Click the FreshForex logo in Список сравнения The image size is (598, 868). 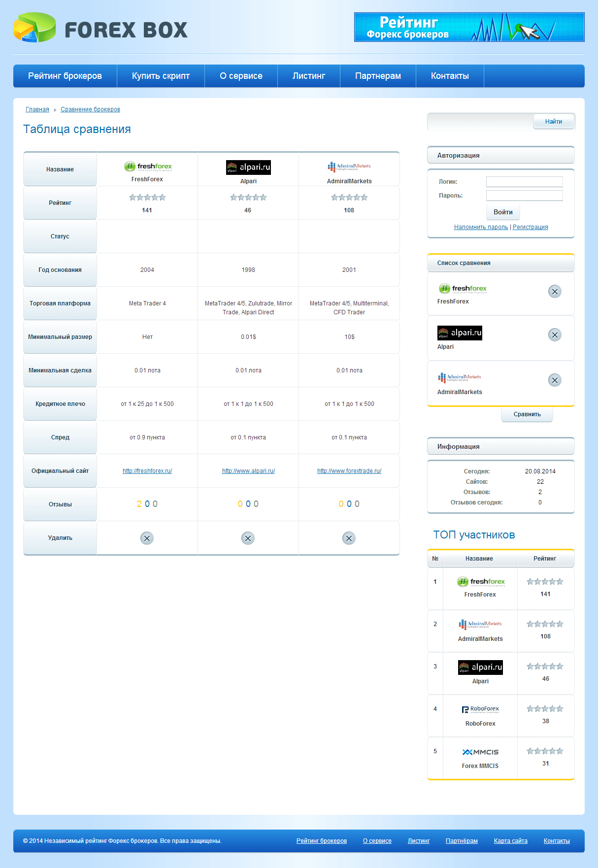coord(463,289)
